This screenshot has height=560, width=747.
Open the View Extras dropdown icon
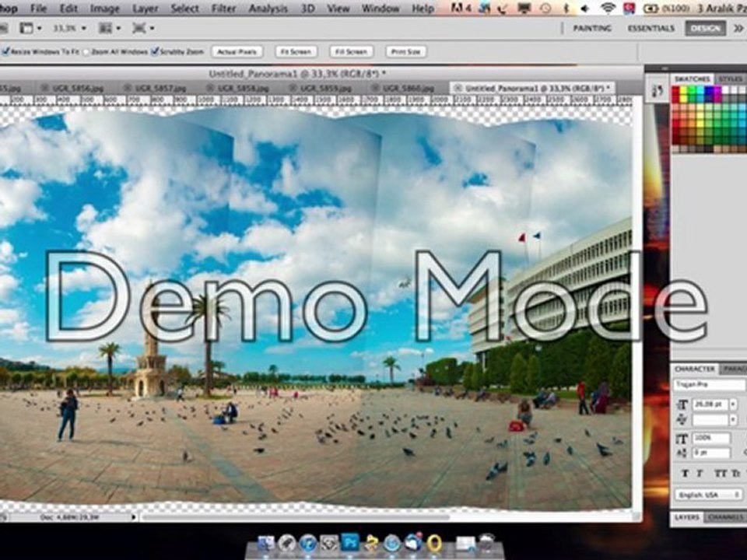click(x=30, y=29)
